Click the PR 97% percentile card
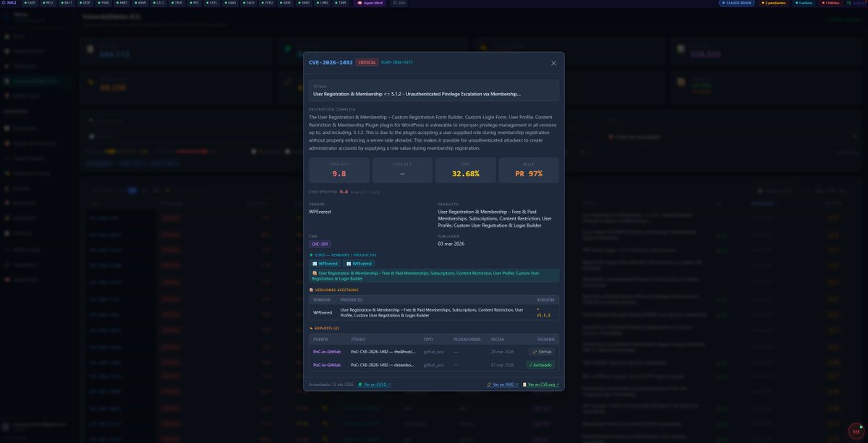This screenshot has height=443, width=868. point(529,171)
